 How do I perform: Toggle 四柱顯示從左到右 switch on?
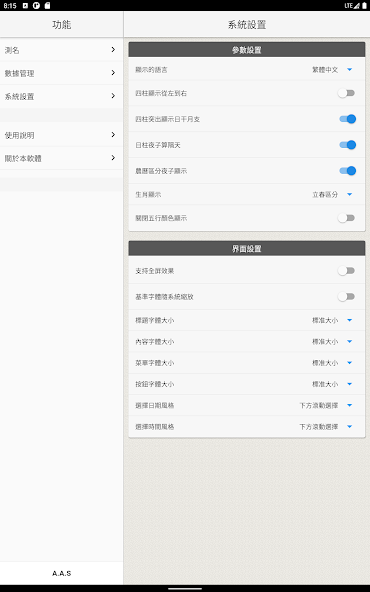346,93
